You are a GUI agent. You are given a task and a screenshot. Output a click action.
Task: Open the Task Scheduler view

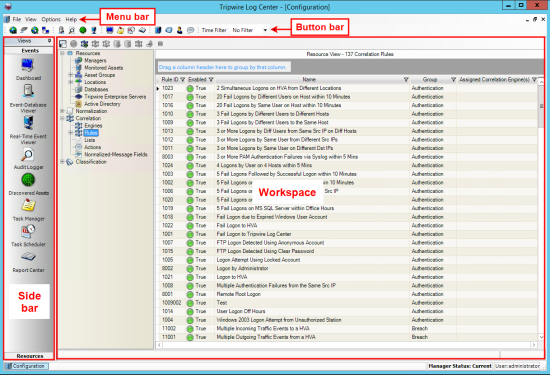[x=28, y=235]
